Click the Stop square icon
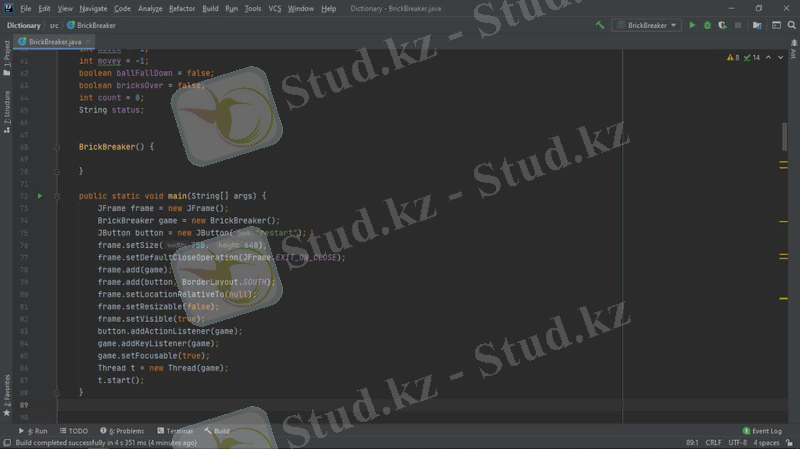 tap(738, 25)
